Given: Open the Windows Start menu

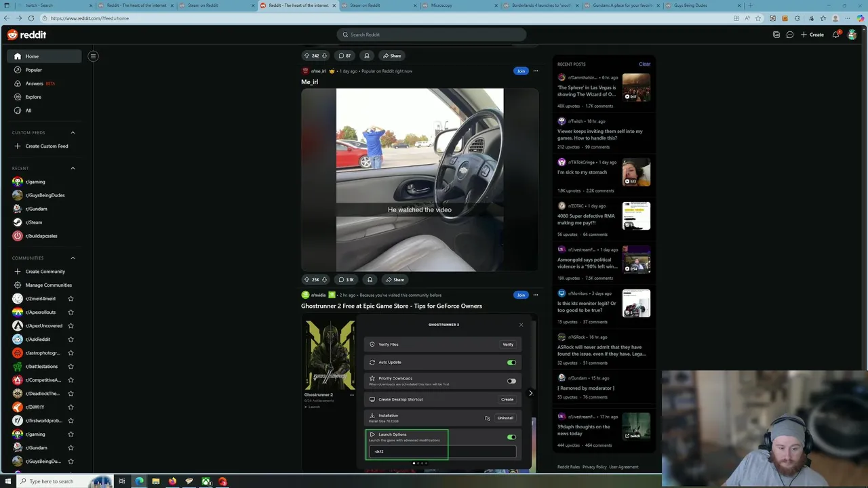Looking at the screenshot, I should pyautogui.click(x=7, y=481).
